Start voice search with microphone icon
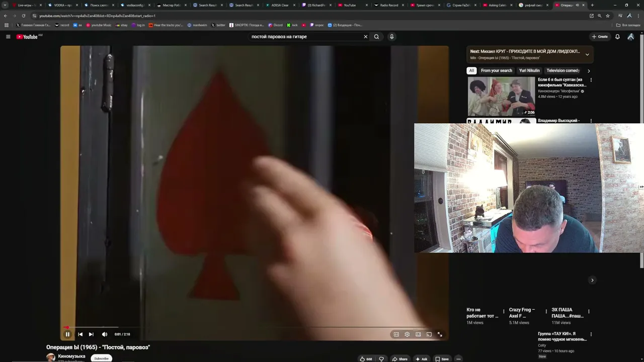644x362 pixels. coord(391,37)
